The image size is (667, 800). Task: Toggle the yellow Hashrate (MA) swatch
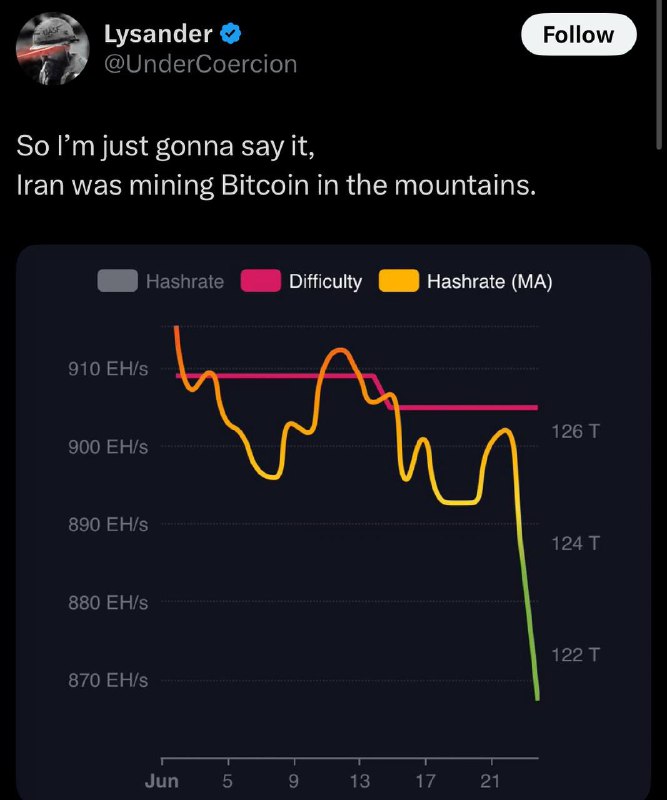(x=399, y=281)
